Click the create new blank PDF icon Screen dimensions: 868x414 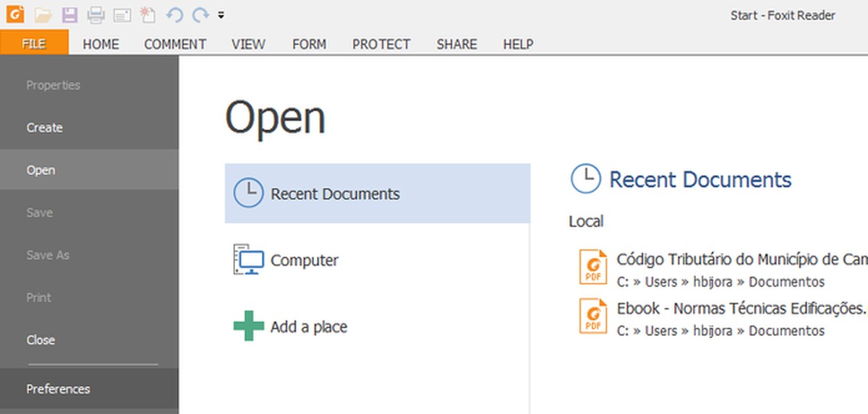pyautogui.click(x=148, y=14)
